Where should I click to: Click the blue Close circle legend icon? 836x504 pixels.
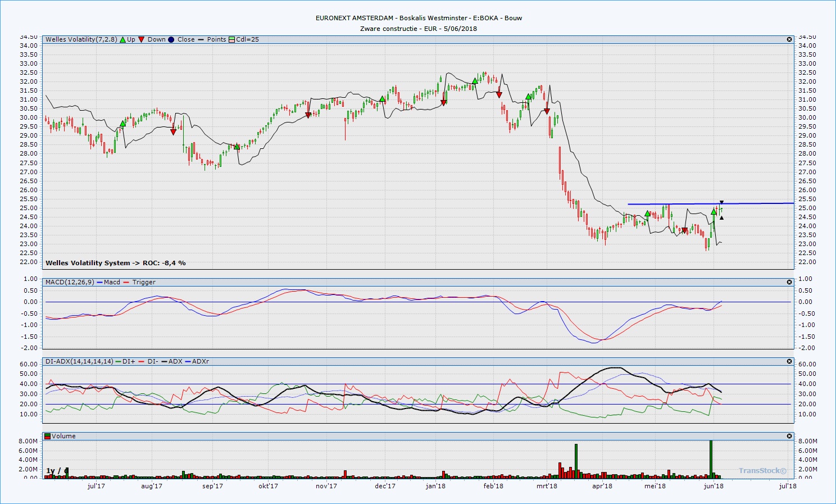pyautogui.click(x=171, y=39)
